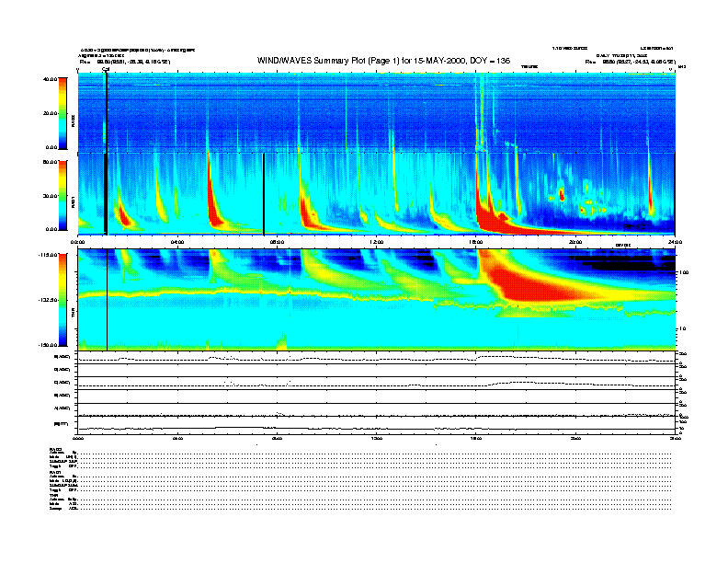Click the -115.00 label on the TNR scale
This screenshot has width=728, height=563.
(48, 255)
